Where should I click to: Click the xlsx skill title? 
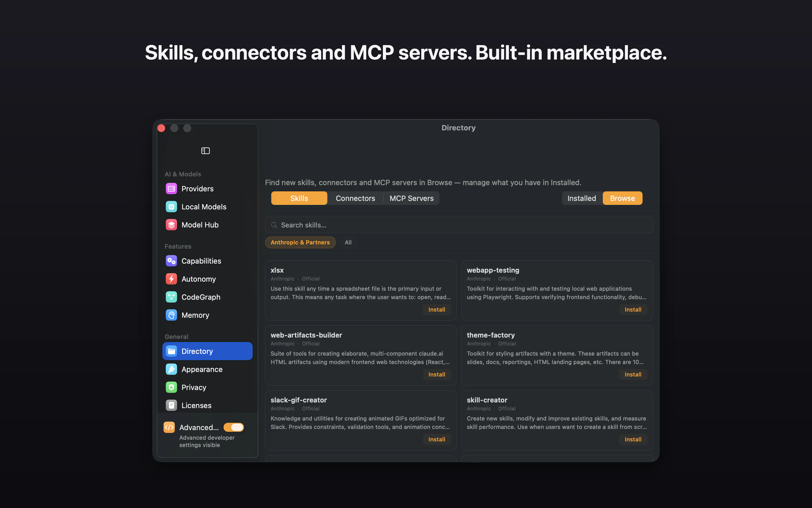pyautogui.click(x=277, y=270)
